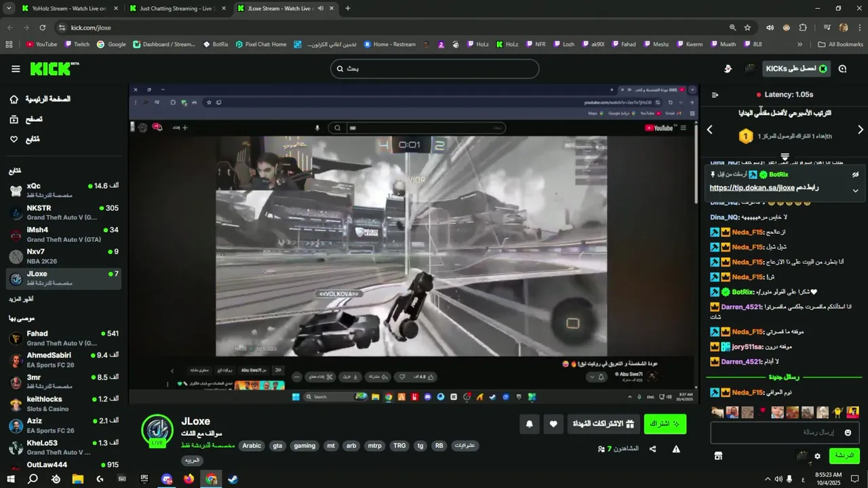Show previous leaderboard slide
The width and height of the screenshot is (868, 488).
pyautogui.click(x=710, y=129)
